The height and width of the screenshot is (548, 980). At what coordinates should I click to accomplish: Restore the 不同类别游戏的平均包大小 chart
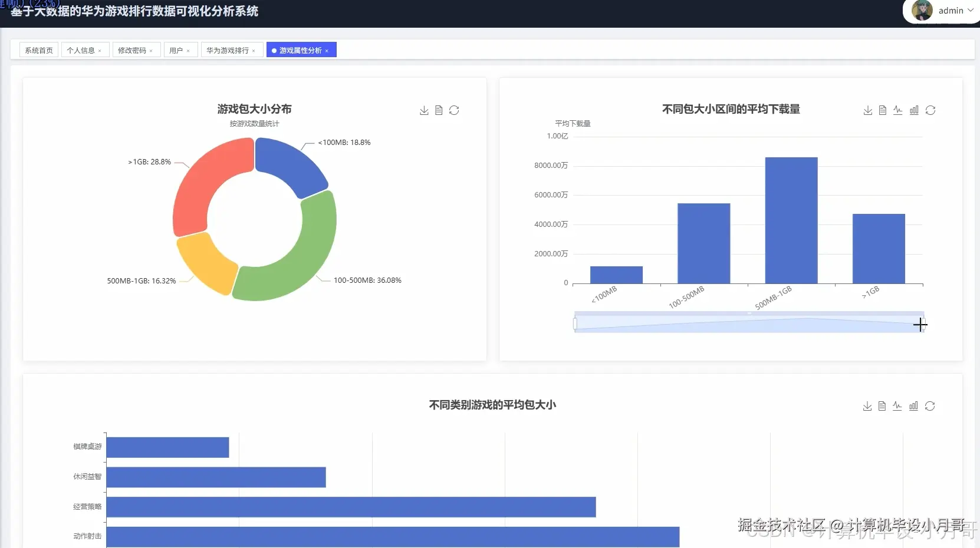[930, 405]
